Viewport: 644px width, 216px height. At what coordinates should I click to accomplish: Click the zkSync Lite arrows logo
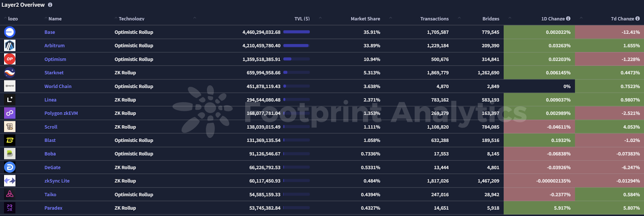[x=10, y=181]
